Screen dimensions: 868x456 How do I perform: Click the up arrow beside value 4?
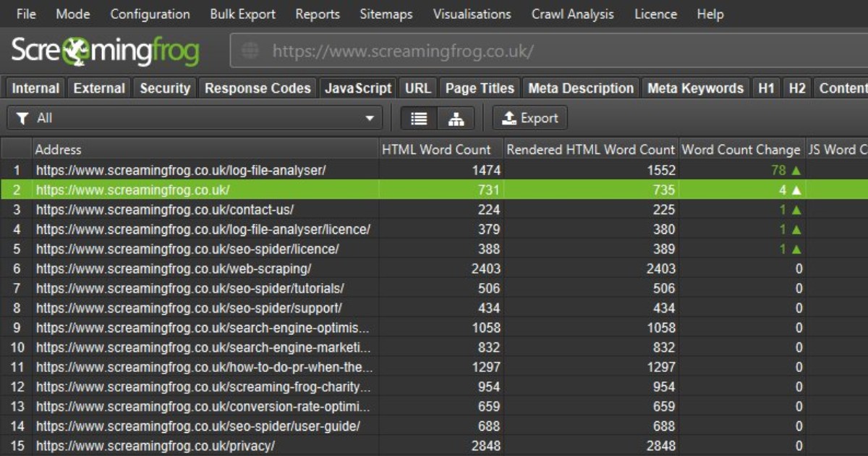(796, 190)
